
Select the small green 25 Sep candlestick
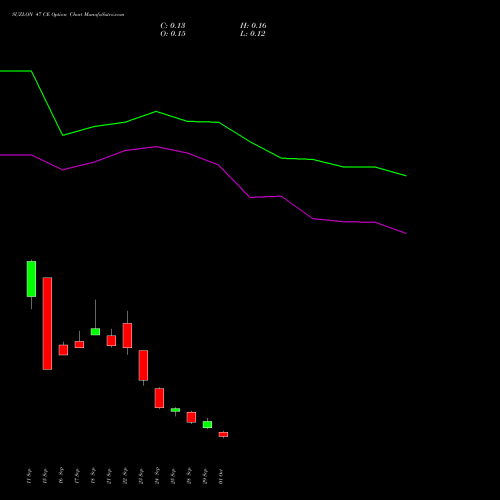pyautogui.click(x=175, y=410)
